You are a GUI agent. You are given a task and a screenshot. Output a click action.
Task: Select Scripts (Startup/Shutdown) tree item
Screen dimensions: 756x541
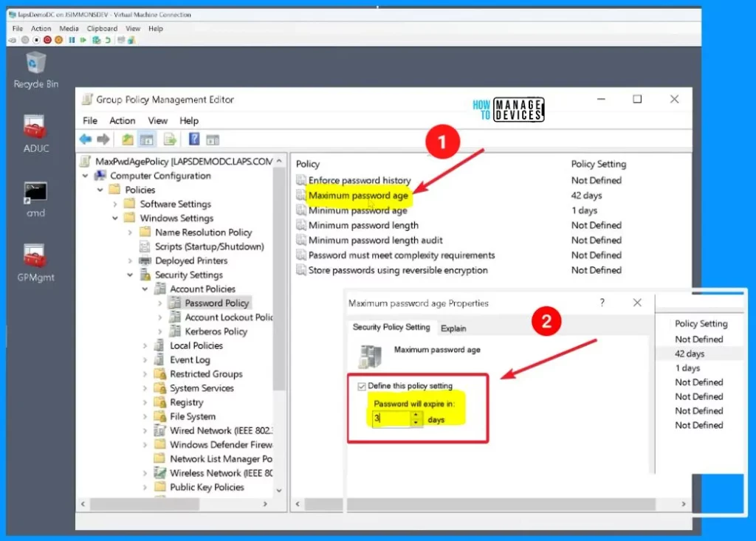coord(209,247)
